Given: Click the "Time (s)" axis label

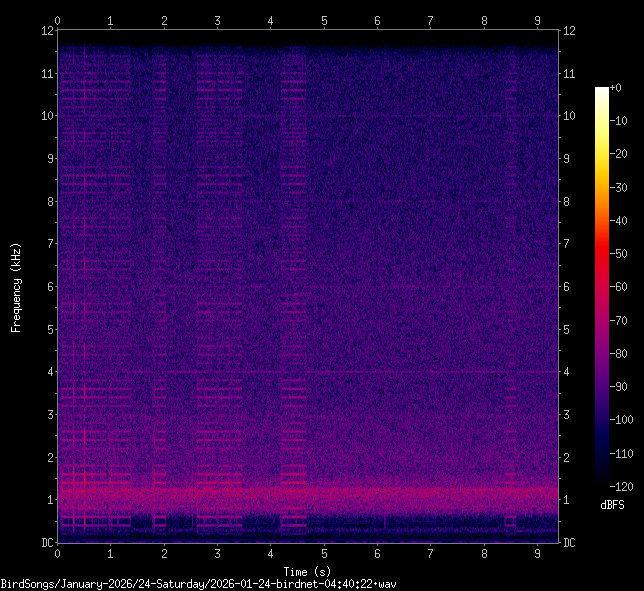Looking at the screenshot, I should 307,569.
